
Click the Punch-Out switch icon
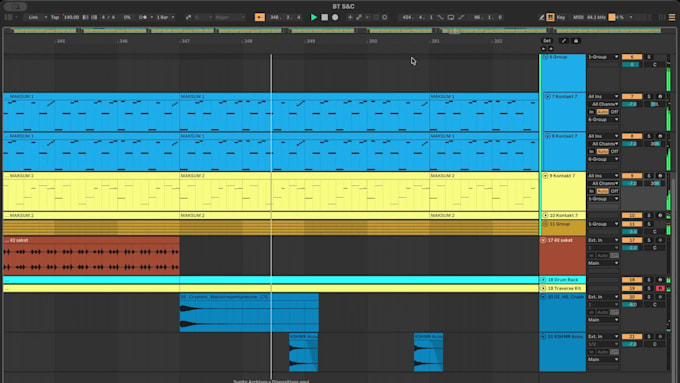(461, 17)
